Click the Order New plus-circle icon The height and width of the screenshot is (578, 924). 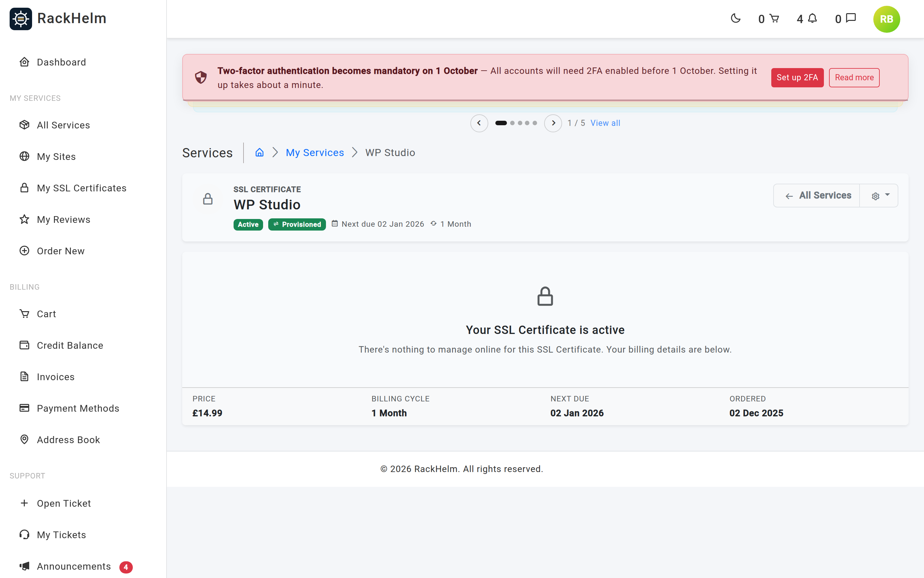[x=24, y=251]
